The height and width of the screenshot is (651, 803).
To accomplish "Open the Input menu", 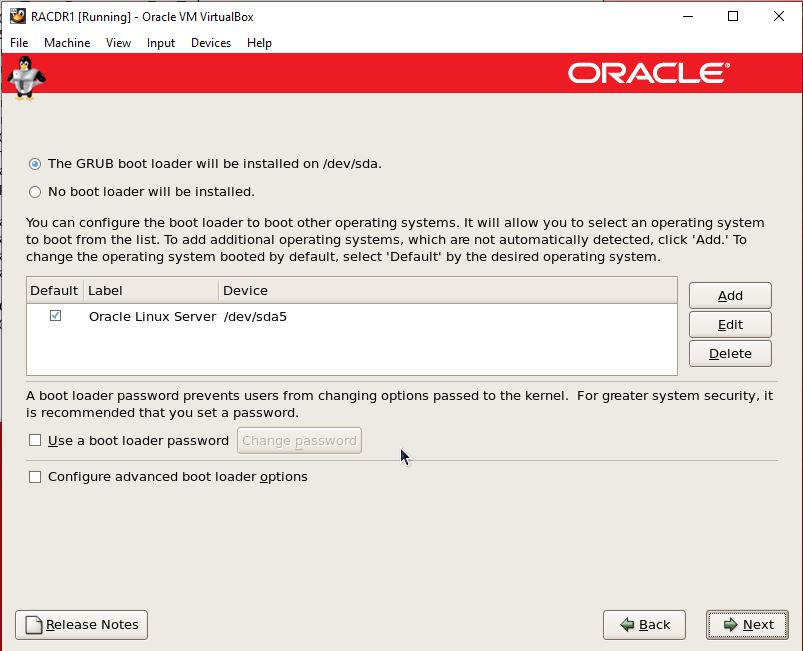I will click(161, 43).
